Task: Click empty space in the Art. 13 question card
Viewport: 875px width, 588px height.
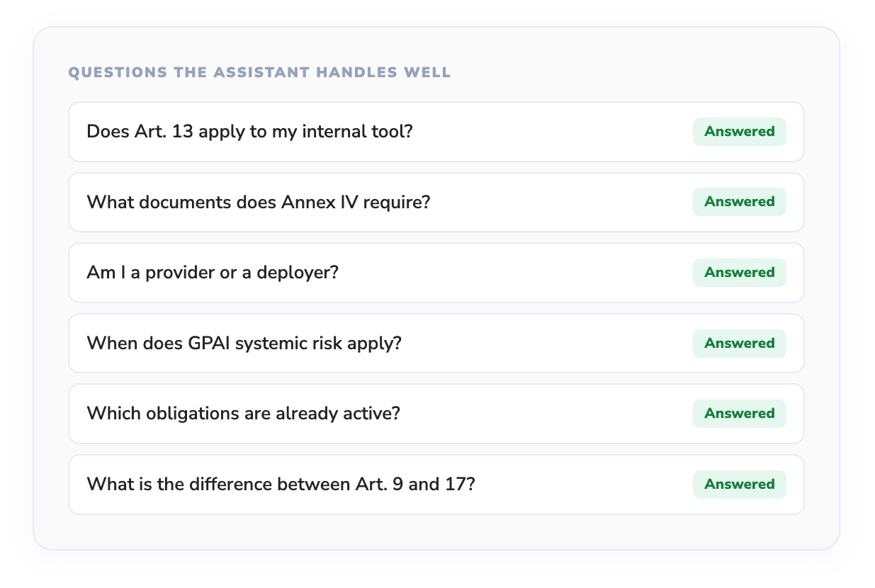Action: [553, 132]
